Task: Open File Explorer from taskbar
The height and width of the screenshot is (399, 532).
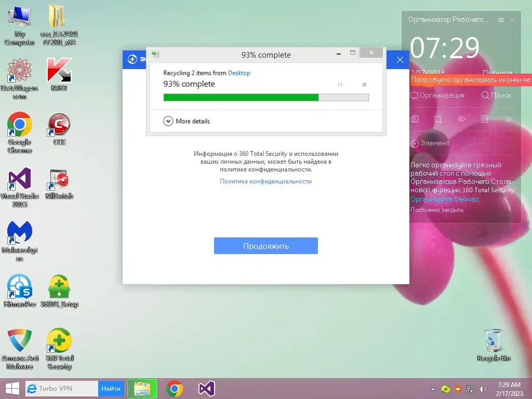Action: click(x=142, y=389)
